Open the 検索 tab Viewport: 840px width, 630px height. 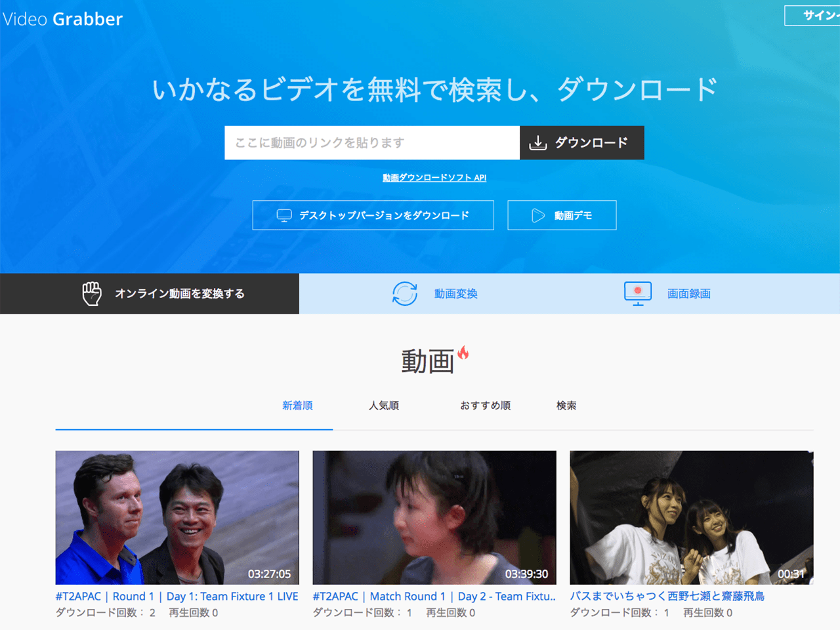coord(566,406)
